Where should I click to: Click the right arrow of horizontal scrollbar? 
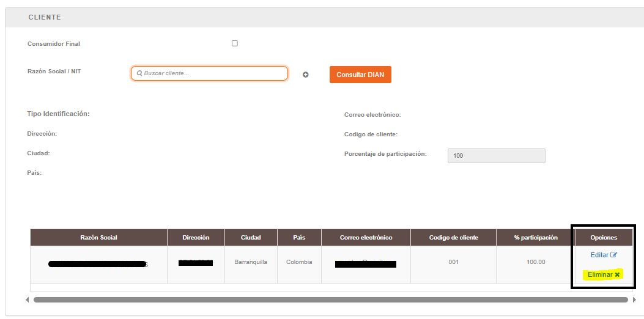634,299
